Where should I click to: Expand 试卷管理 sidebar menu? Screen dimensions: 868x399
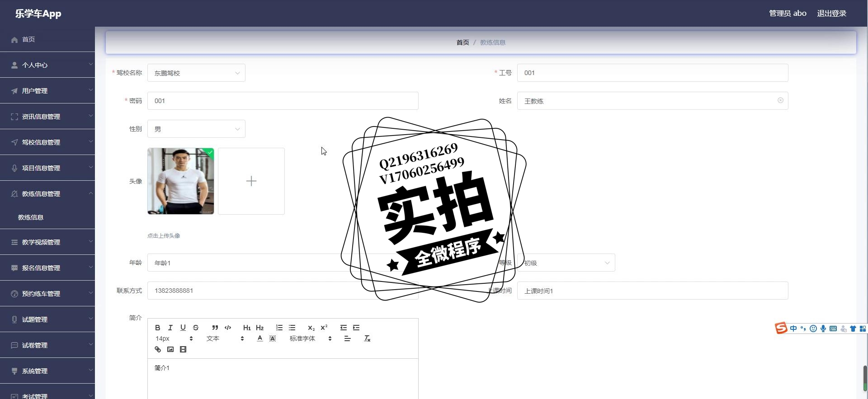pyautogui.click(x=47, y=345)
